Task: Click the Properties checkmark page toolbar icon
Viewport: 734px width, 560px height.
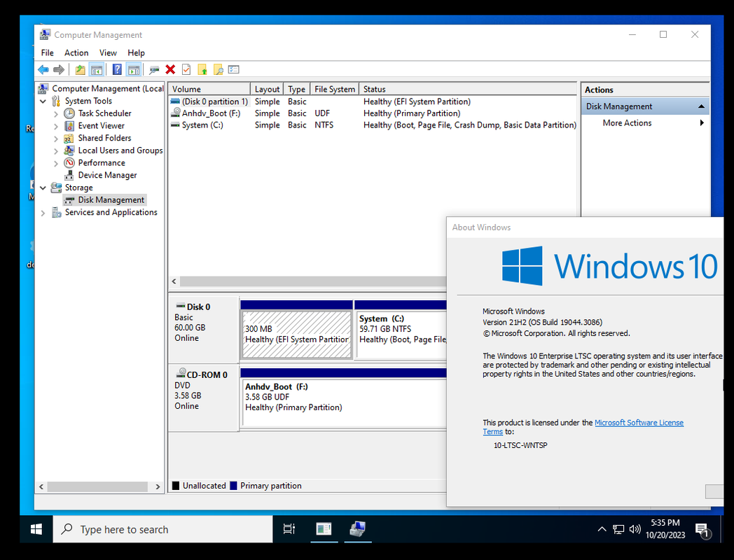Action: click(186, 70)
